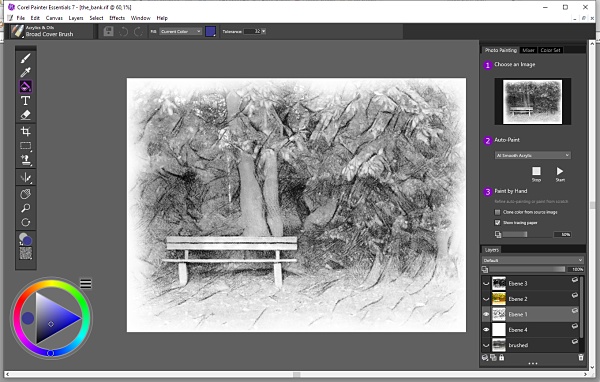Select the Rectangular Selection tool
The height and width of the screenshot is (382, 600).
coord(26,146)
